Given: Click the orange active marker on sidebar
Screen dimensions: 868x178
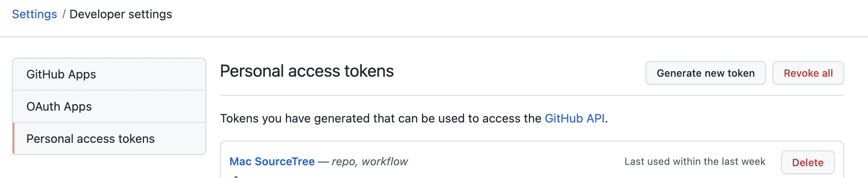Looking at the screenshot, I should tap(14, 139).
